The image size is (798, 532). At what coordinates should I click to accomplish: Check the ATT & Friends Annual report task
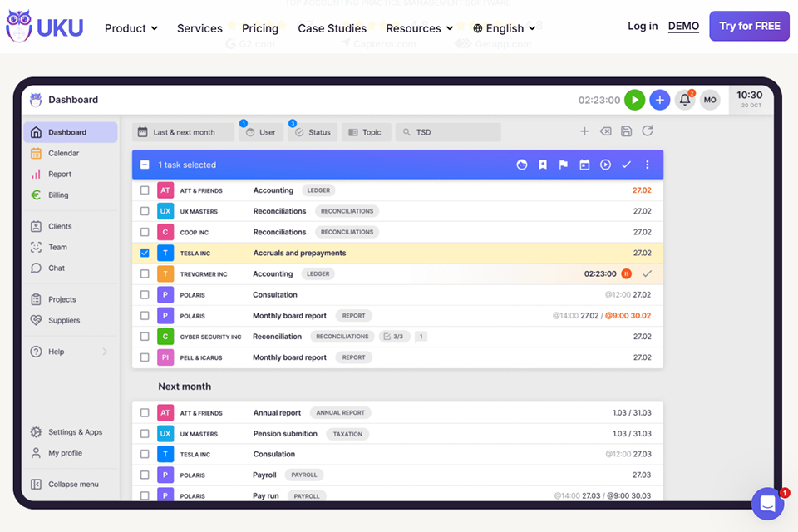coord(145,413)
